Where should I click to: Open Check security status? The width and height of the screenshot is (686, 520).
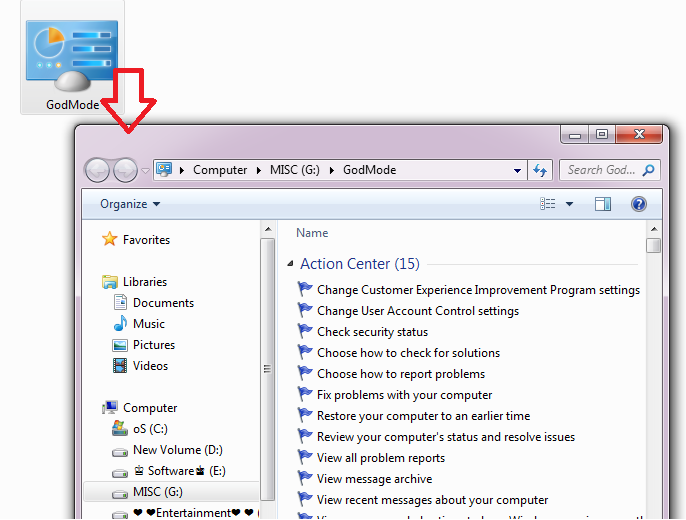tap(372, 332)
